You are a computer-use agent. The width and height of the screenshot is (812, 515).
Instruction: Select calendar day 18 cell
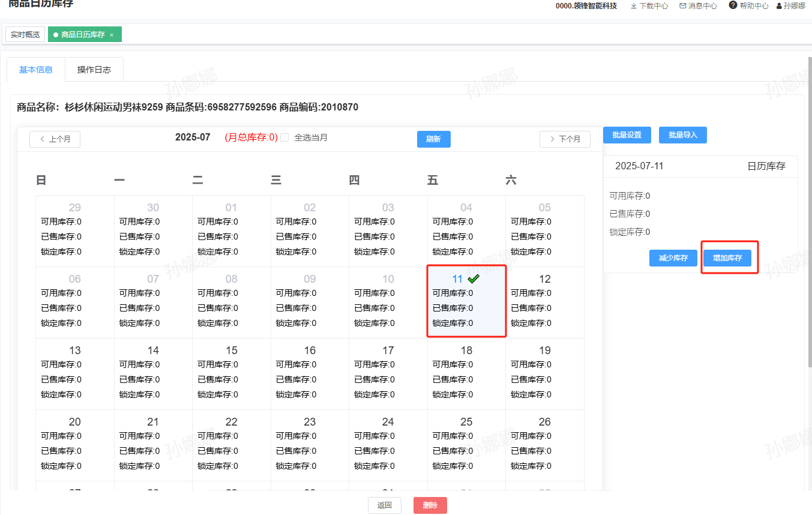466,373
